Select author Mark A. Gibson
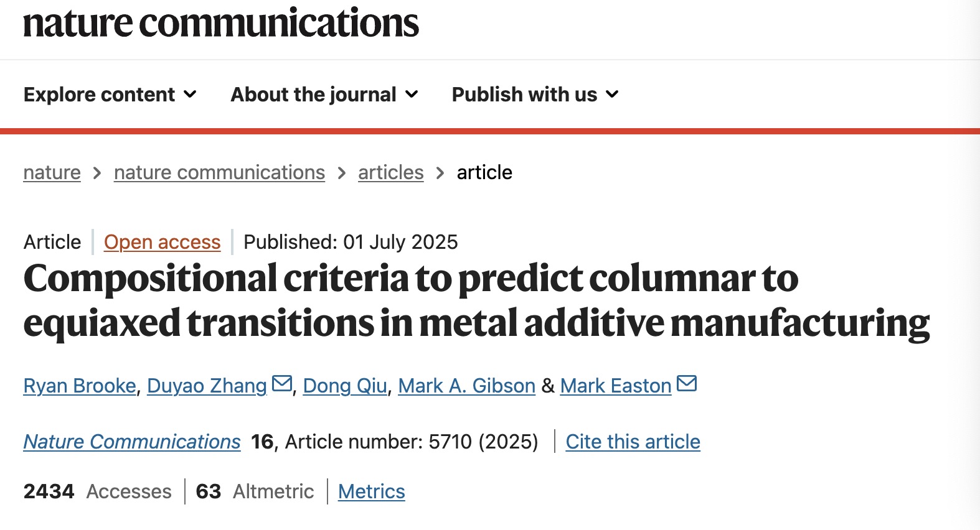Viewport: 980px width, 530px height. tap(466, 386)
